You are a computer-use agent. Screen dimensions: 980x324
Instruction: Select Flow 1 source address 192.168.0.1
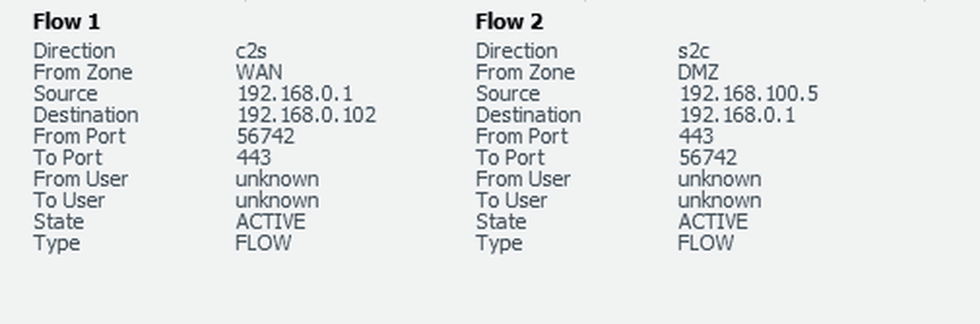[x=295, y=94]
